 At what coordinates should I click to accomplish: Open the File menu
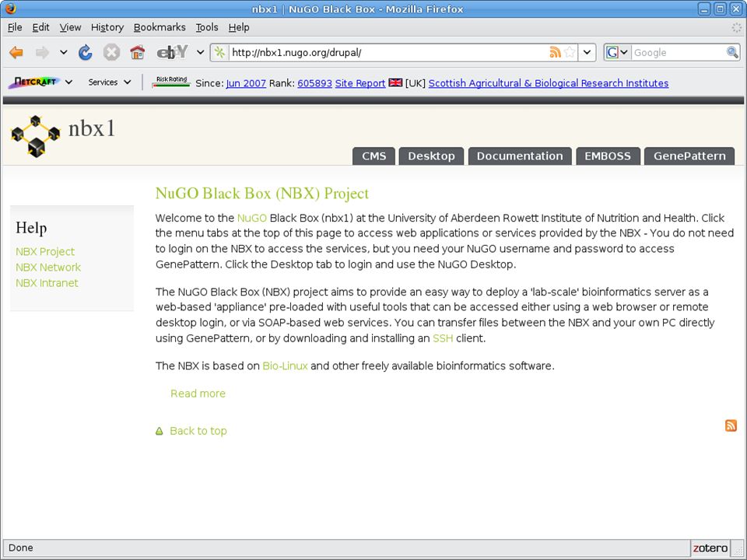click(x=15, y=28)
